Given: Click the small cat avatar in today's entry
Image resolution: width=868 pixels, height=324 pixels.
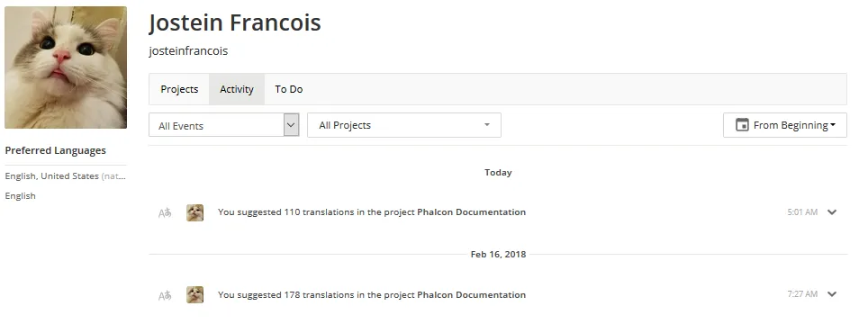Looking at the screenshot, I should tap(194, 212).
